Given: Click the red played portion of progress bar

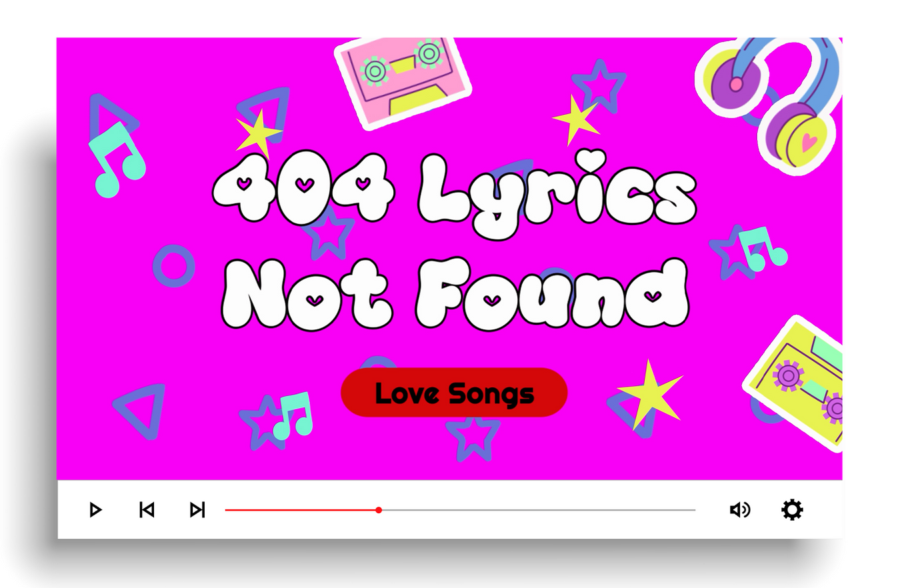Looking at the screenshot, I should click(x=301, y=510).
